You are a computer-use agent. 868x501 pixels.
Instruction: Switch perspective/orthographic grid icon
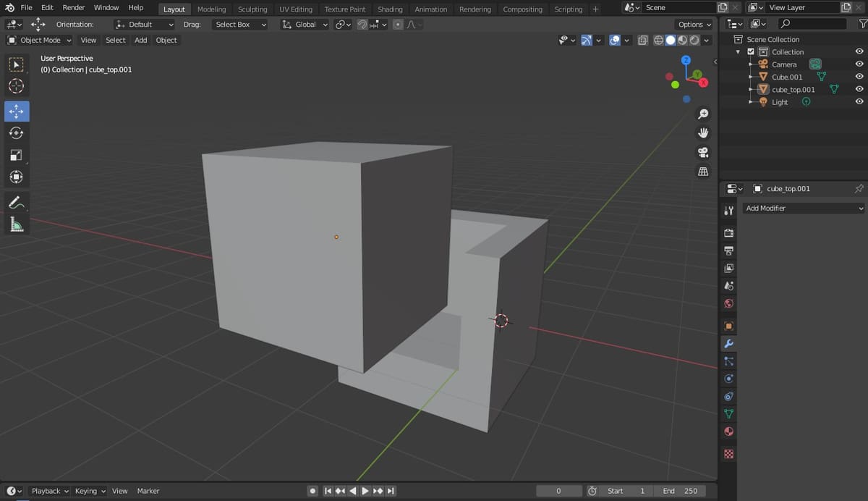tap(702, 172)
